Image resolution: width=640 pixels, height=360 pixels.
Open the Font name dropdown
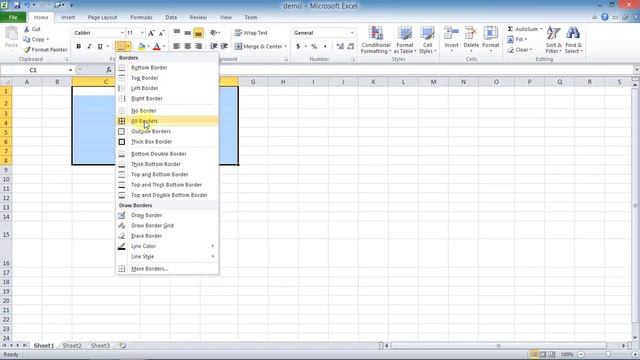click(122, 33)
